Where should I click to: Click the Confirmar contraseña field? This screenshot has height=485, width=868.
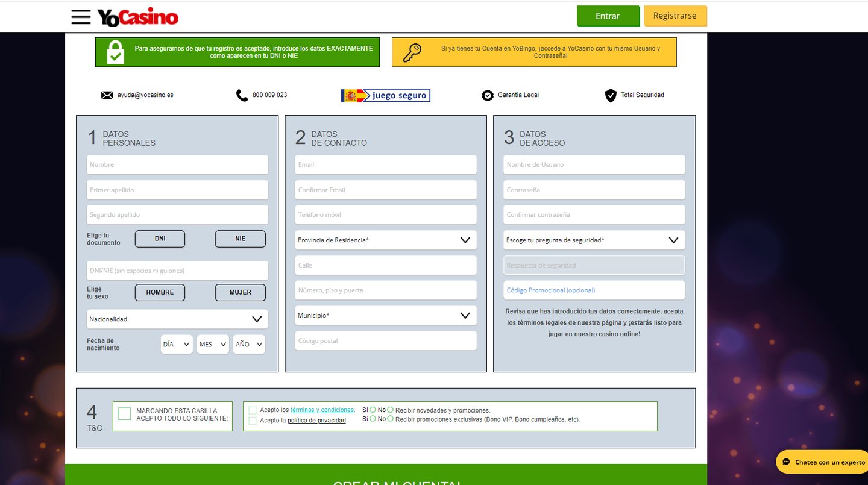tap(594, 214)
